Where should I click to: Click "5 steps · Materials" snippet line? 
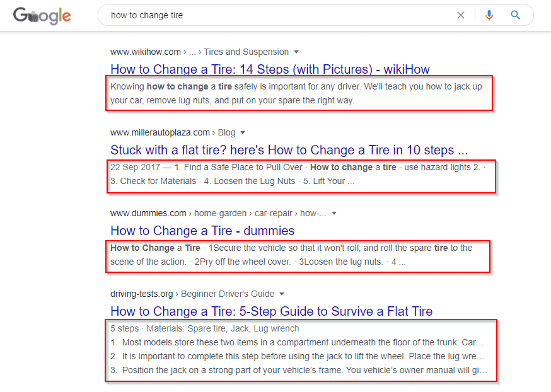pyautogui.click(x=204, y=328)
